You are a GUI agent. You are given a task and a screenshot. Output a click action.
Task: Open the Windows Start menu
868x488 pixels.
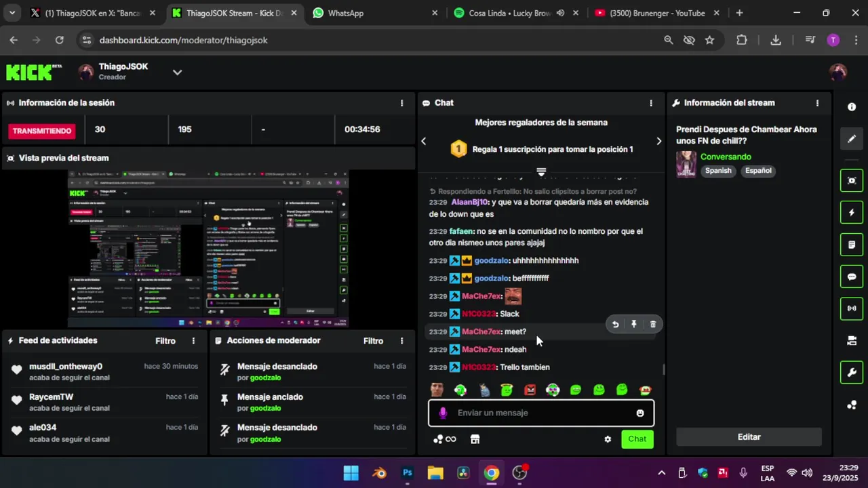[351, 473]
